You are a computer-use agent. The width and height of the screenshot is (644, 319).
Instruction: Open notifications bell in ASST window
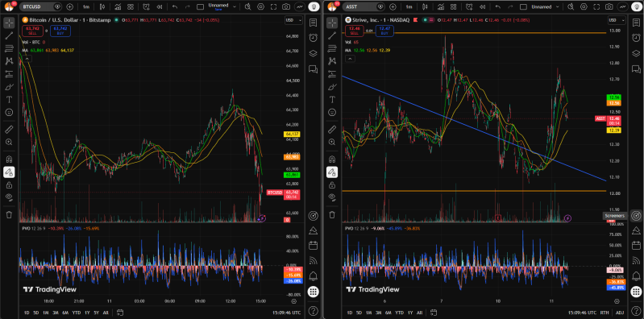pyautogui.click(x=636, y=275)
